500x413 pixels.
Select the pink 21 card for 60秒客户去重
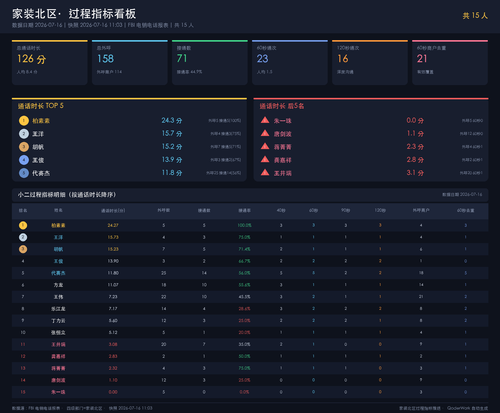pos(450,62)
